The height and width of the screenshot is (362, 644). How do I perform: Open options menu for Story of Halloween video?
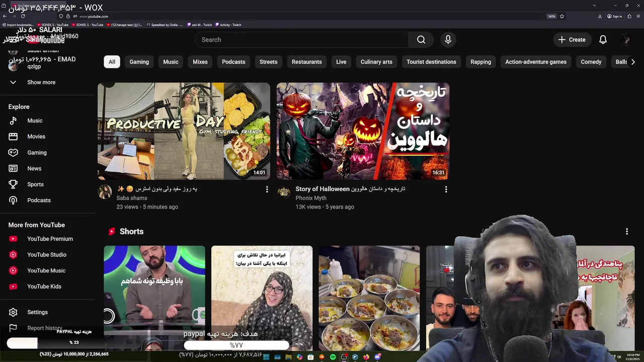[446, 190]
